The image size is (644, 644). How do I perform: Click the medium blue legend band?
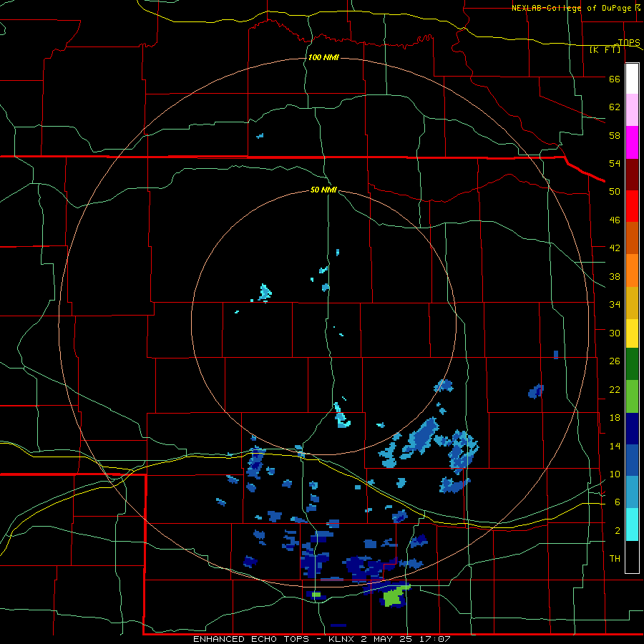pos(632,460)
